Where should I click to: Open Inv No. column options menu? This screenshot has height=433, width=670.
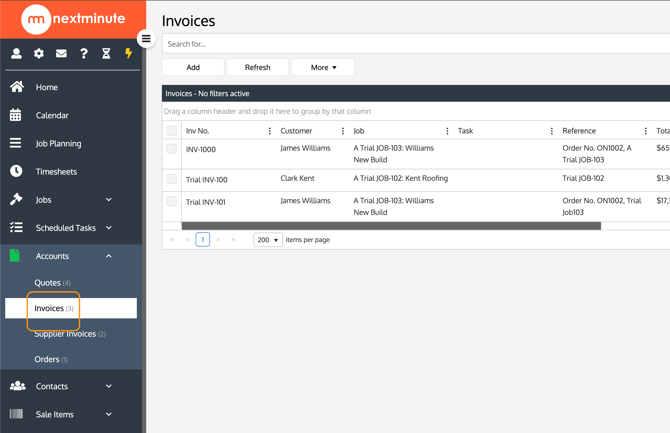[x=270, y=131]
